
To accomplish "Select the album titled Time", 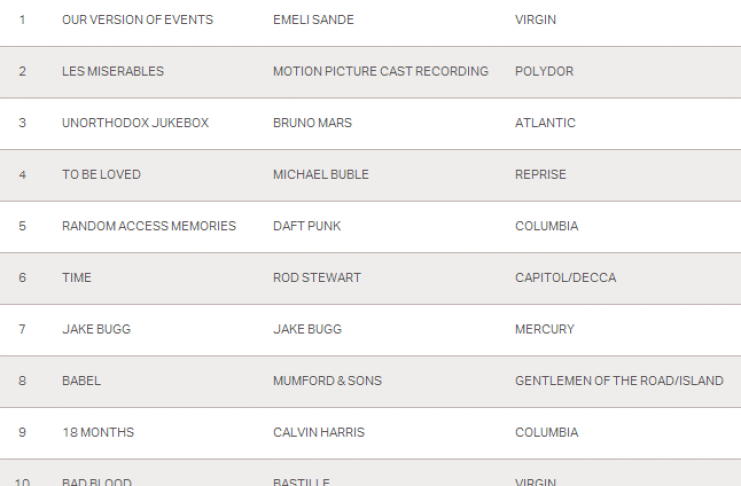I will point(76,278).
